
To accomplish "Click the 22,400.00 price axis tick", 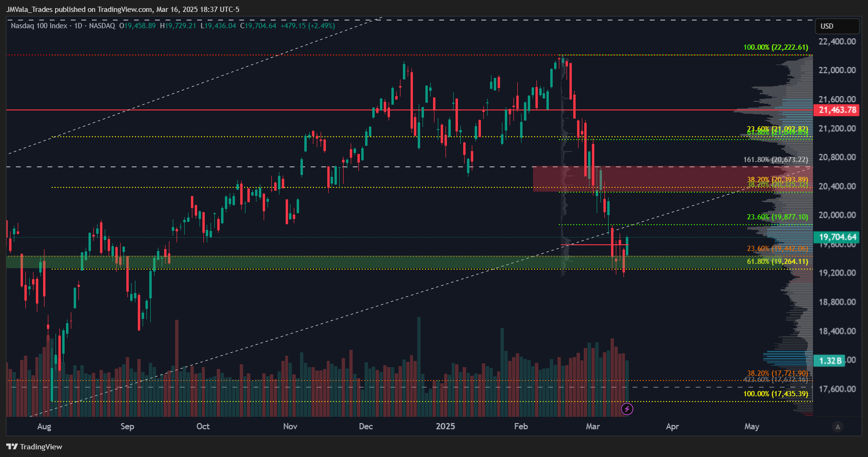I will (x=837, y=42).
